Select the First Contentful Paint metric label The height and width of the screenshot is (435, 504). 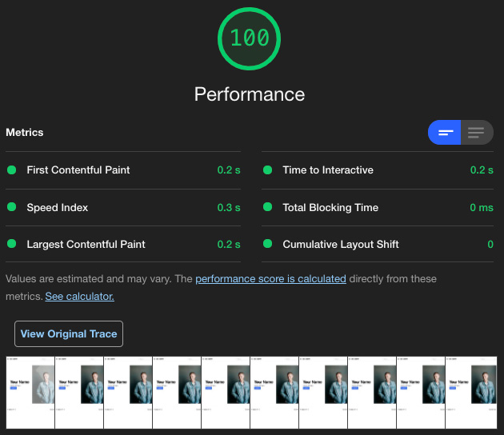(x=78, y=170)
